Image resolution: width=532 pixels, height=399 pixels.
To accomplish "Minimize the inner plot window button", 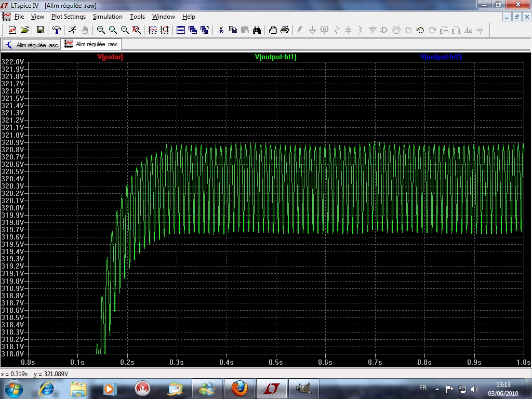I will [x=507, y=17].
